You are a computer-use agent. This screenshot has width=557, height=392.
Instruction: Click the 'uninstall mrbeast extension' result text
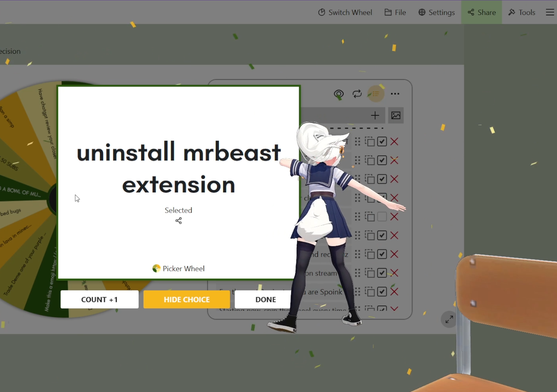(x=179, y=168)
